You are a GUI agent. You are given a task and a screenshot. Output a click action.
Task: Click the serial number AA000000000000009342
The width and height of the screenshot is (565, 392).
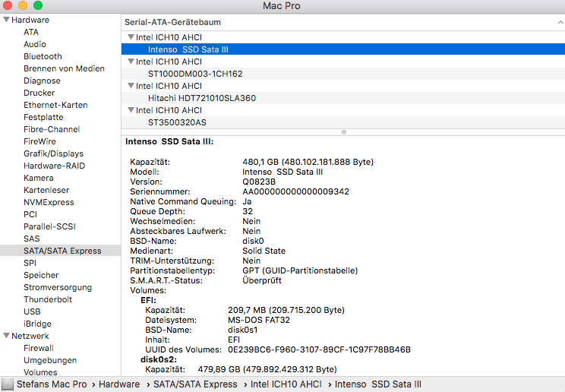click(295, 191)
